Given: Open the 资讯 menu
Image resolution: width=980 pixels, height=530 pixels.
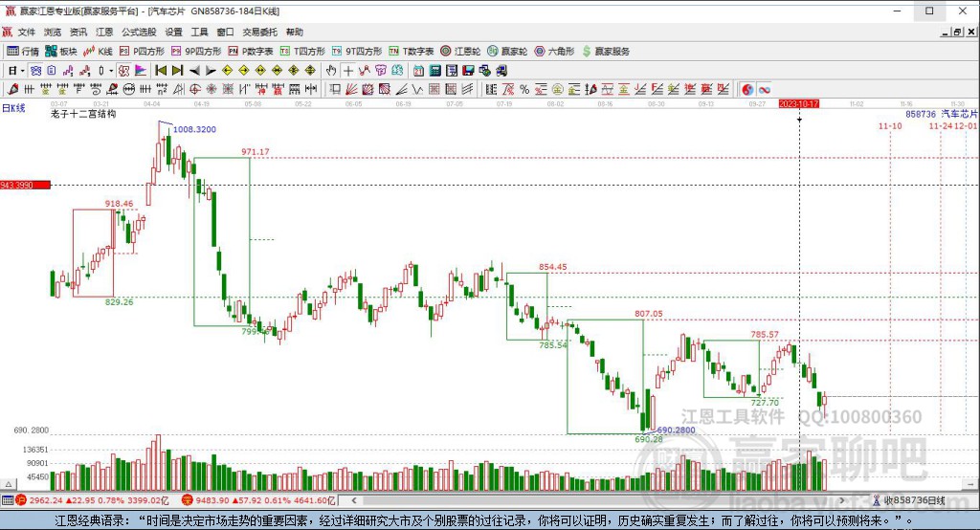Looking at the screenshot, I should click(78, 32).
